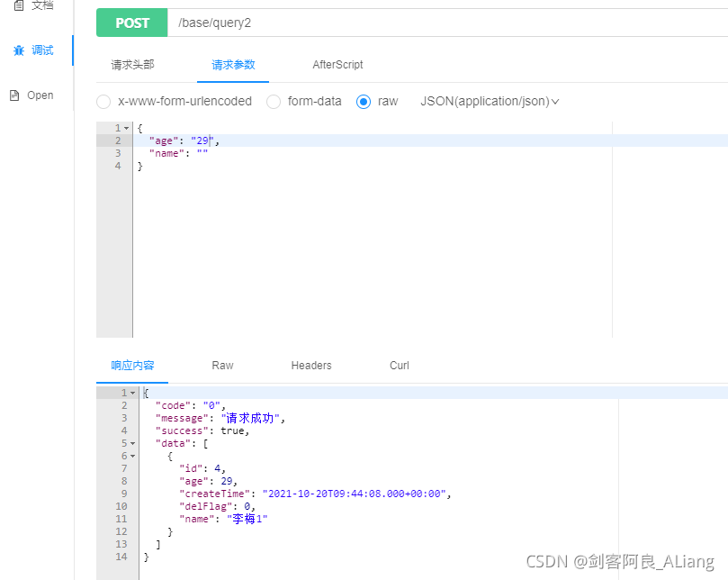The height and width of the screenshot is (580, 728).
Task: Open the 响应内容 response tab
Action: 132,366
